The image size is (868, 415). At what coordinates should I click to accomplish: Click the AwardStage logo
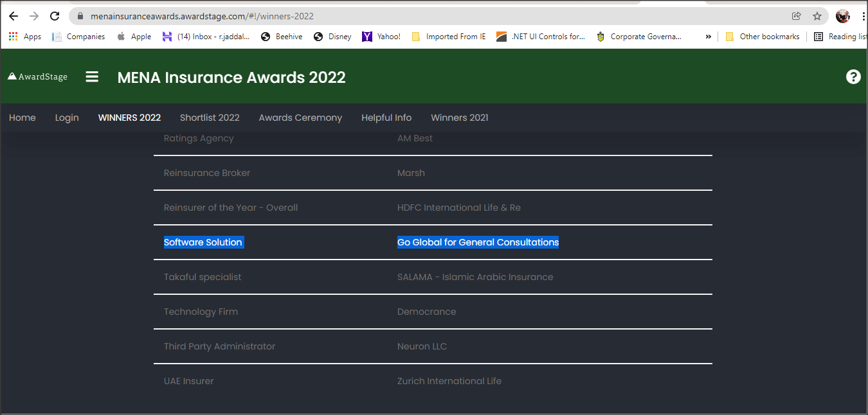37,77
